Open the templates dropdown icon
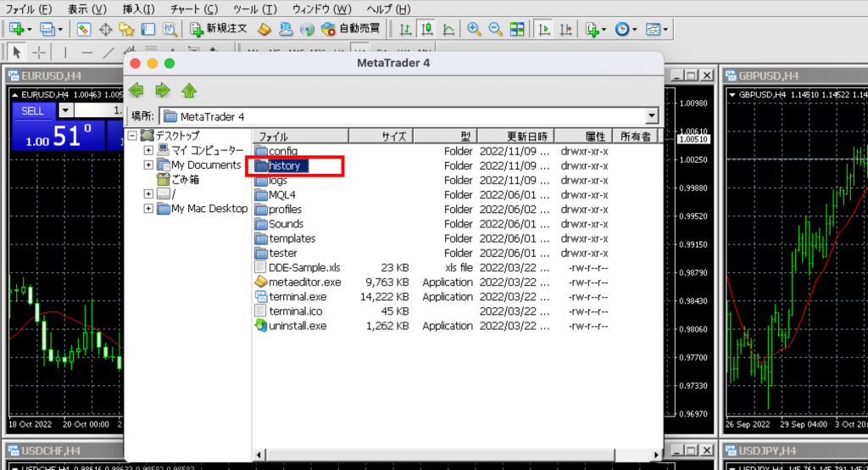The image size is (868, 470). 657,29
